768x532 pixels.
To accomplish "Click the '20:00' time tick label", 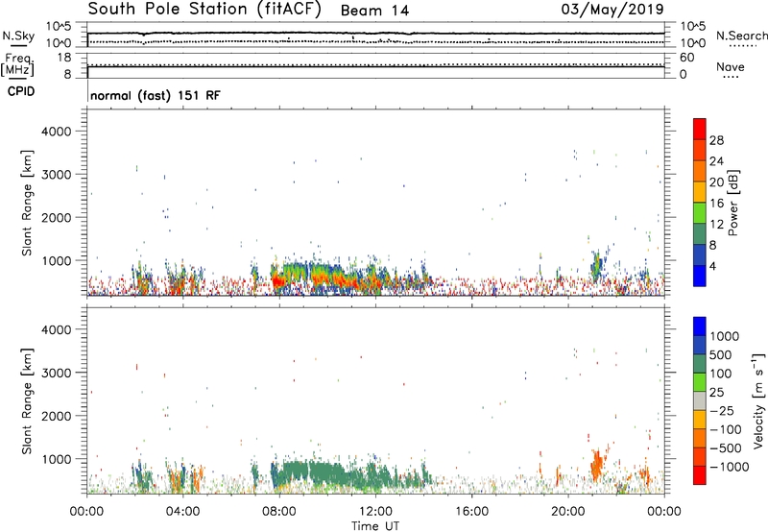I will click(568, 512).
